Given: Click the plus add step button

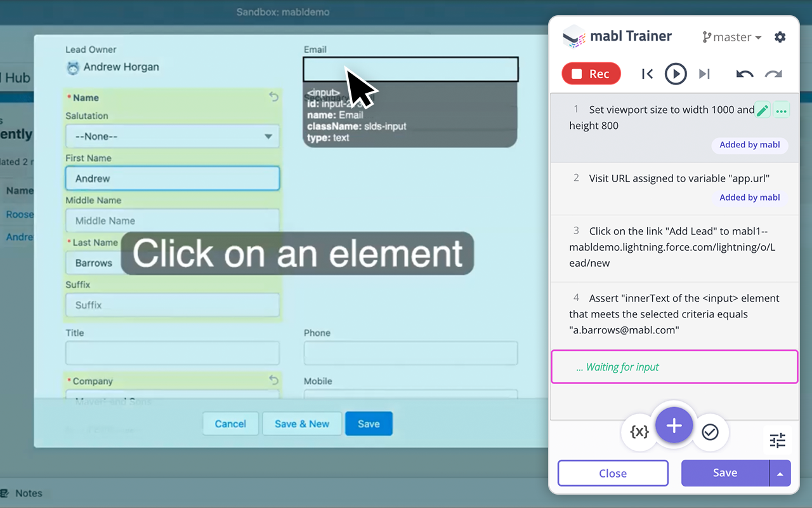Looking at the screenshot, I should [674, 425].
